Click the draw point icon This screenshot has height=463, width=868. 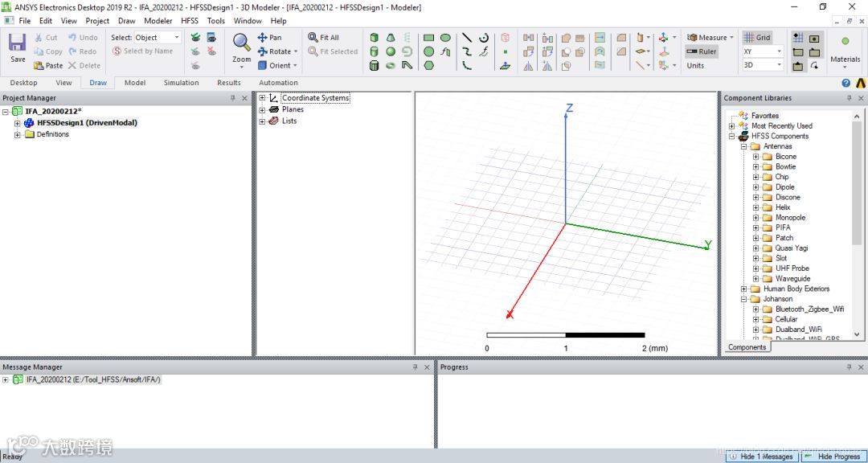pyautogui.click(x=506, y=51)
